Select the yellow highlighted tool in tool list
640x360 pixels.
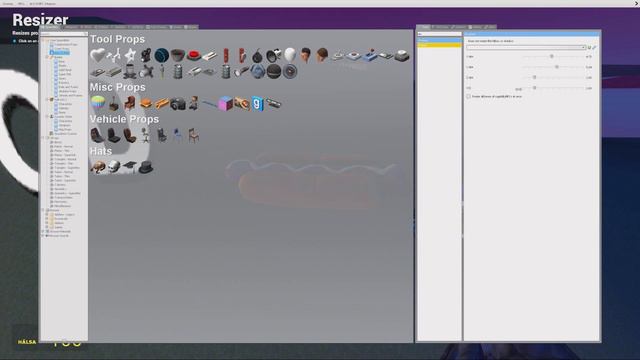click(439, 45)
